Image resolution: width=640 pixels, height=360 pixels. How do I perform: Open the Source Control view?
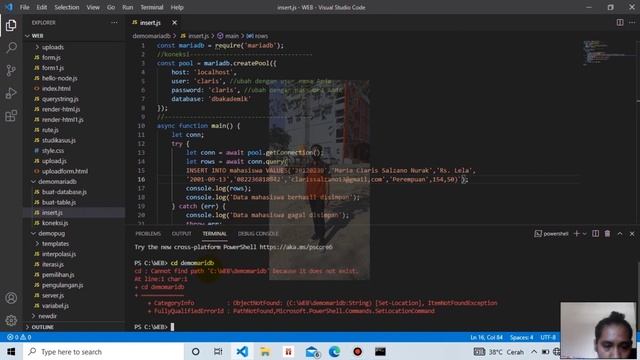coord(11,70)
